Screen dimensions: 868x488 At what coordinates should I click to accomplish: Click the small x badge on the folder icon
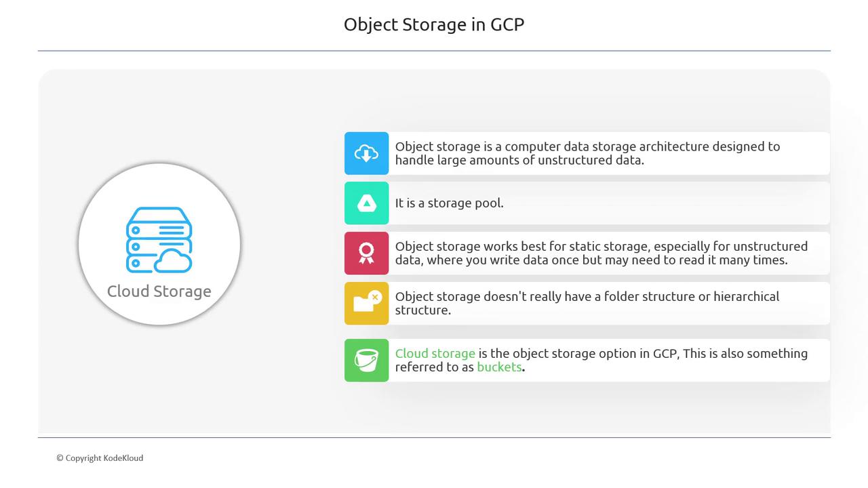(375, 297)
